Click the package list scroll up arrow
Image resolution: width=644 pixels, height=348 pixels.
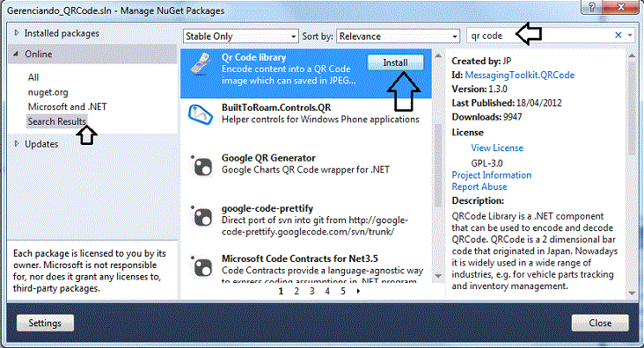click(438, 55)
